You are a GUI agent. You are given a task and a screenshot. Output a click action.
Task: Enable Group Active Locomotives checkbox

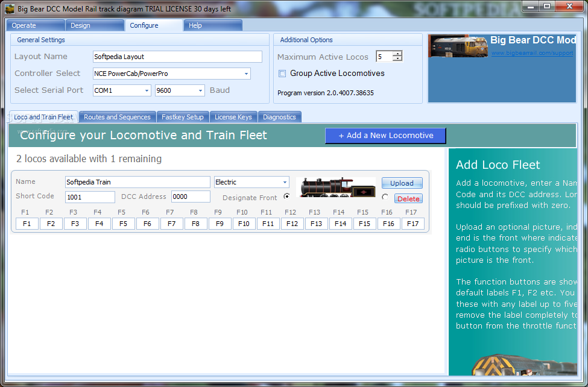(282, 74)
